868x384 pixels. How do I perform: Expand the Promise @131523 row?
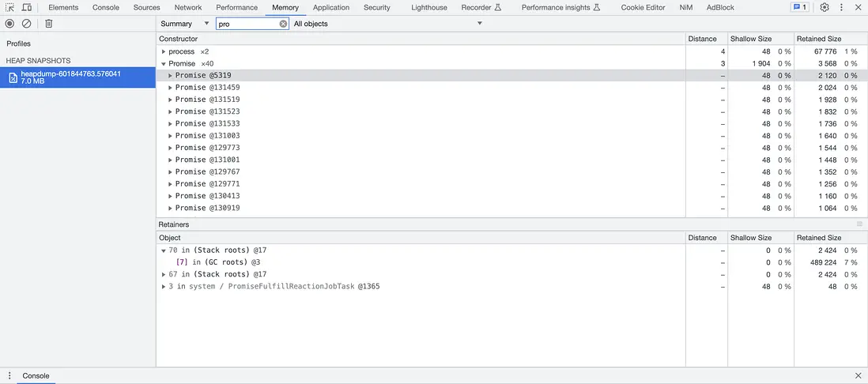point(170,111)
